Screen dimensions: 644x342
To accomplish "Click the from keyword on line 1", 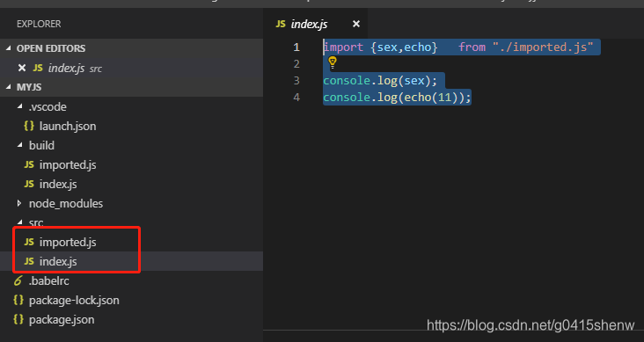I will 472,47.
